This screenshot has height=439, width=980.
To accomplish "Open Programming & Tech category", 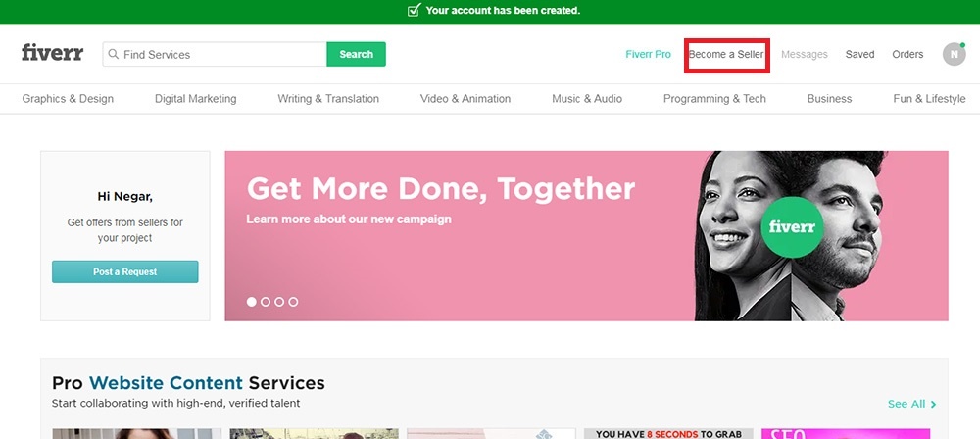I will [714, 99].
